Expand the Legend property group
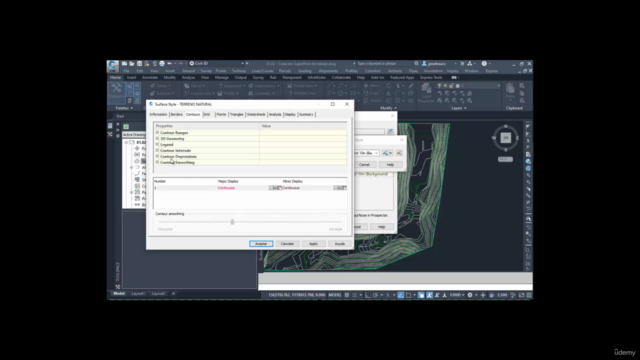This screenshot has height=360, width=640. (x=157, y=144)
